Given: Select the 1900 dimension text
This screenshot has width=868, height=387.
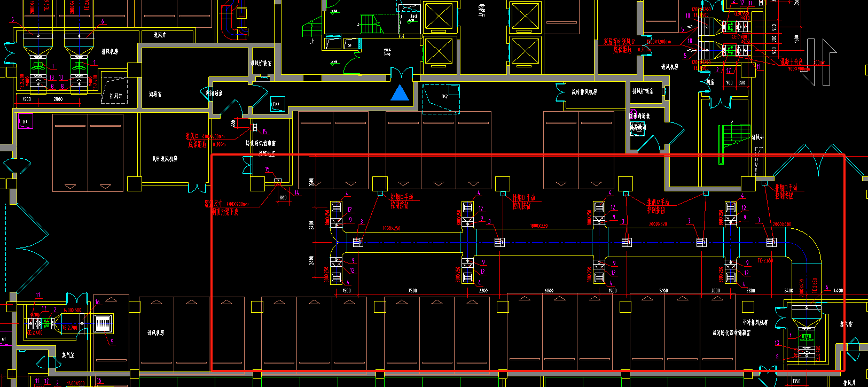Looking at the screenshot, I should point(612,291).
